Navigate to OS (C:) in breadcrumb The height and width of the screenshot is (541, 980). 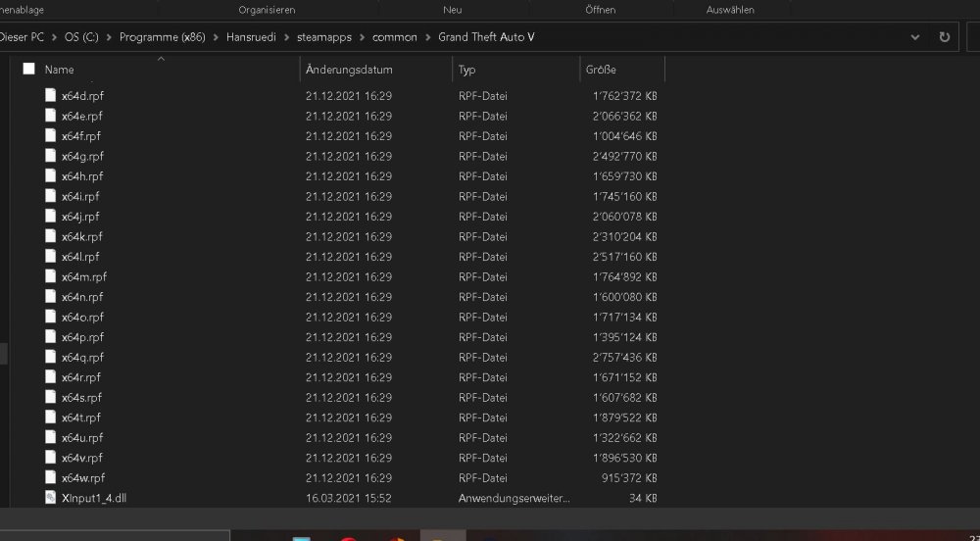point(81,37)
